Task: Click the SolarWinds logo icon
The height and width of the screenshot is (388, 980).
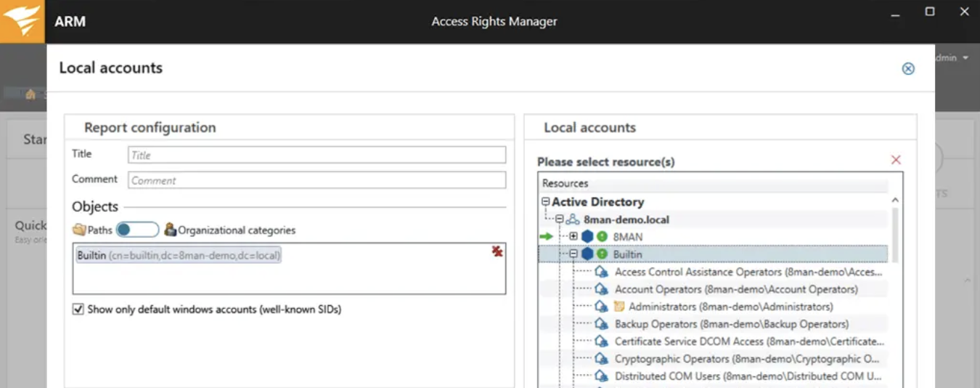Action: click(x=22, y=21)
